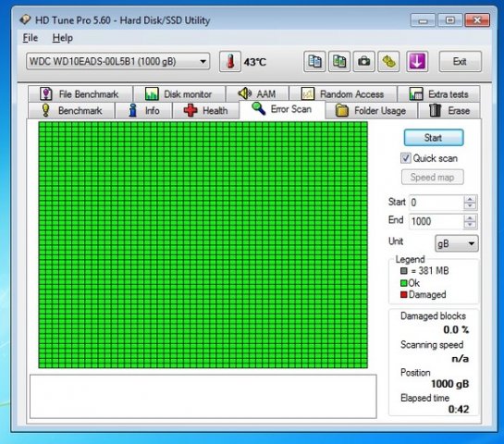Click the green block scan map
504x444 pixels.
[x=203, y=245]
